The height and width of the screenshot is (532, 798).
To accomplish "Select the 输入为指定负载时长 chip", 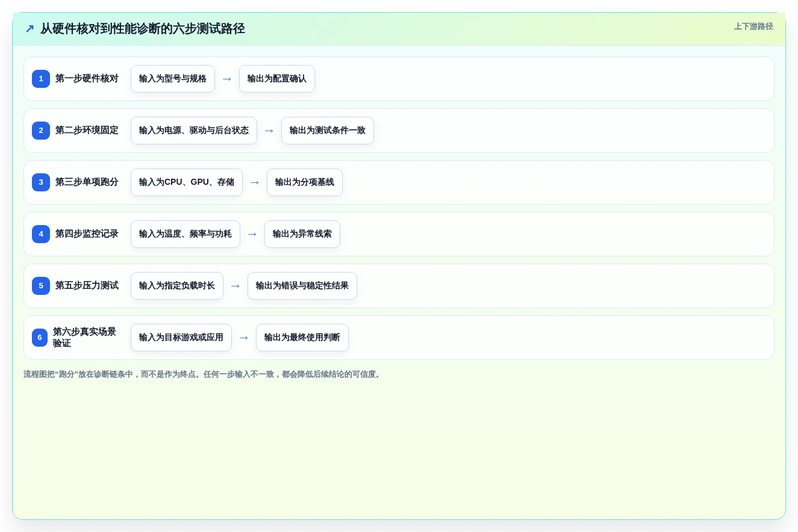I will pos(177,286).
